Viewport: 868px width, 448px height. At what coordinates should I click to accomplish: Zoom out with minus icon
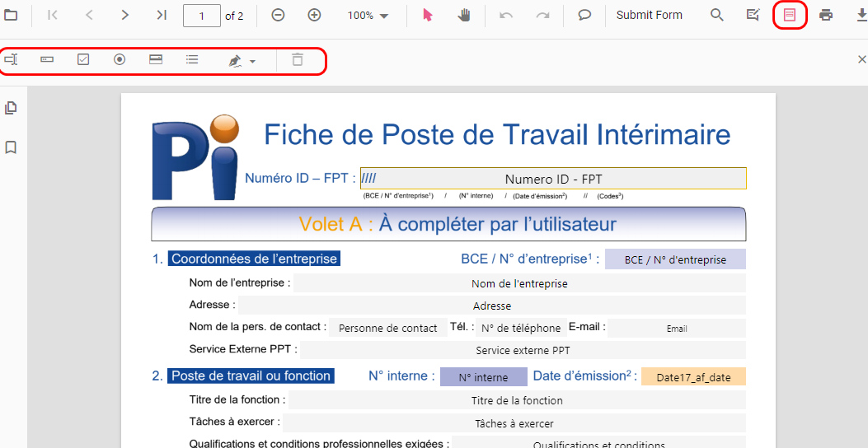pyautogui.click(x=278, y=15)
